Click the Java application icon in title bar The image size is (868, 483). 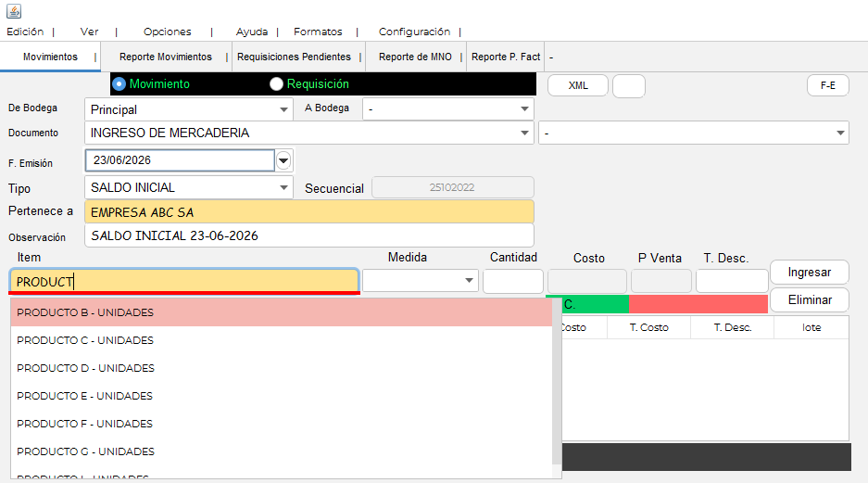pos(14,10)
